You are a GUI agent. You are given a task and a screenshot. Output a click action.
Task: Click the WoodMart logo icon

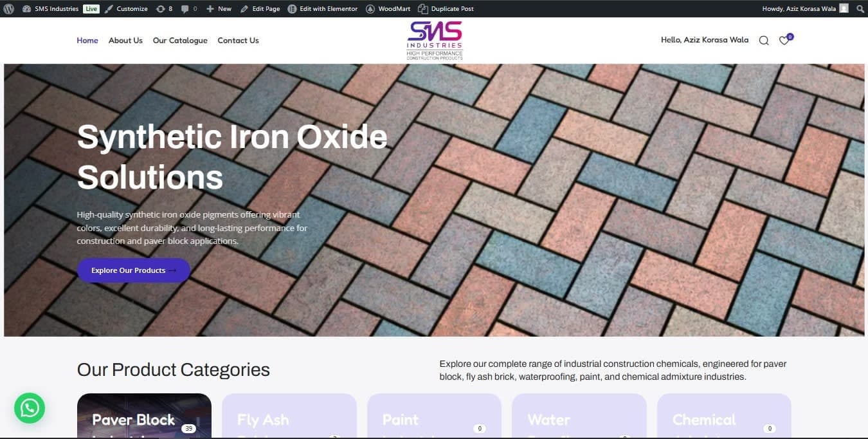[371, 9]
